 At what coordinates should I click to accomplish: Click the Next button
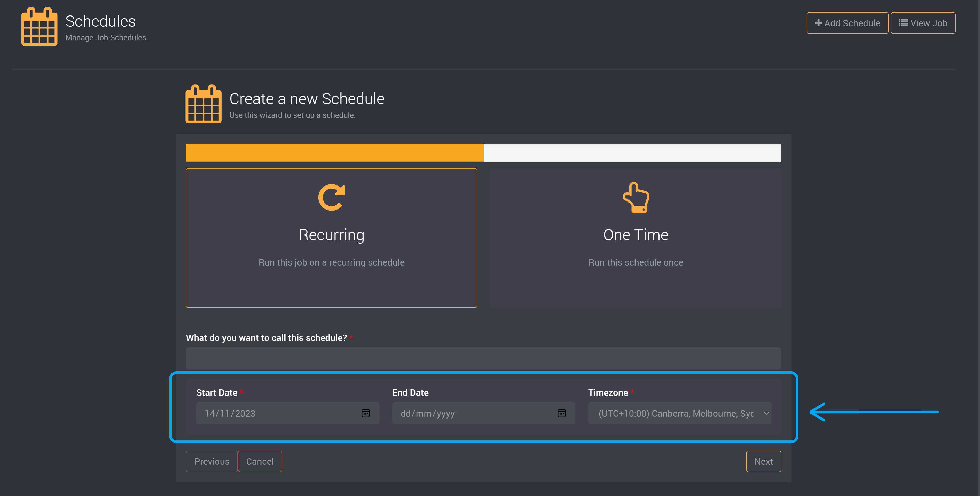[763, 461]
